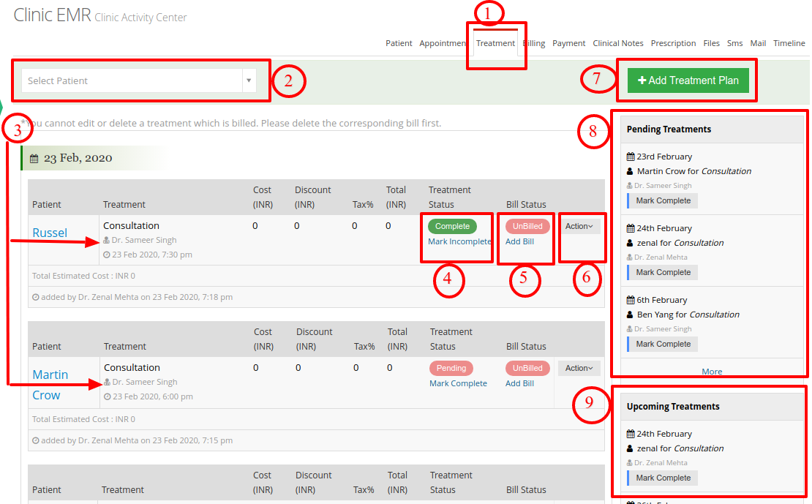Expand Action menu for Martin Crow's treatment
This screenshot has height=504, width=812.
tap(579, 368)
